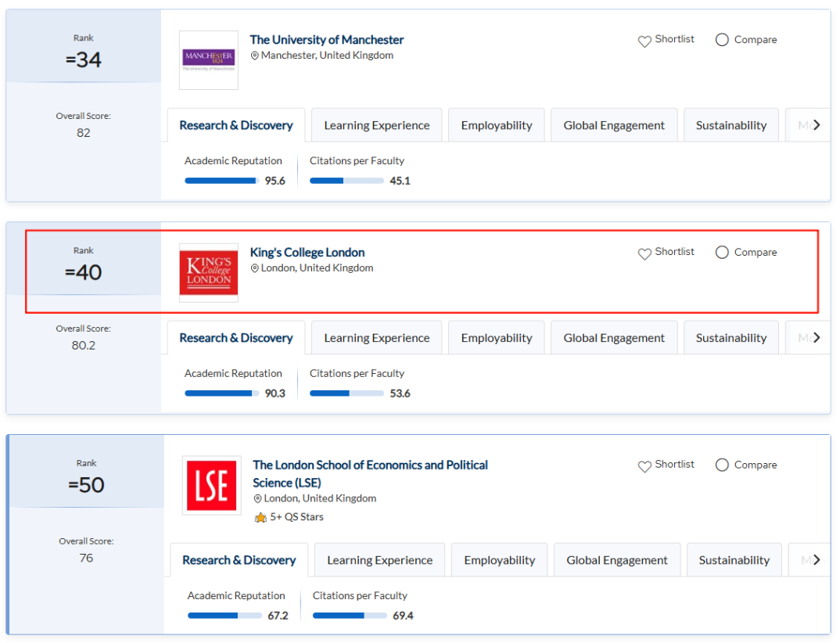Screen dimensions: 840x643
Task: Click the location pin icon under King's College London
Action: (255, 268)
